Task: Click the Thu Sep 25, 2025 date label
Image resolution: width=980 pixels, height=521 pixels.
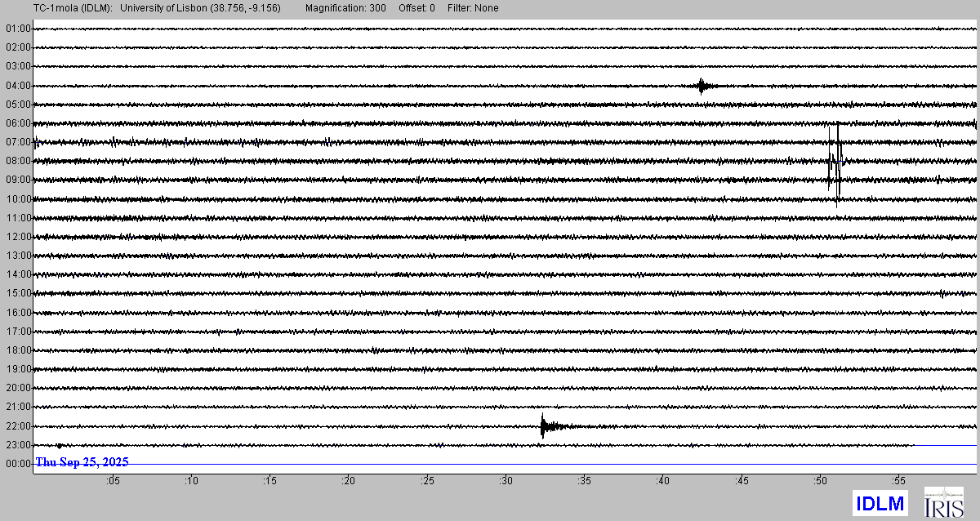Action: [x=82, y=462]
